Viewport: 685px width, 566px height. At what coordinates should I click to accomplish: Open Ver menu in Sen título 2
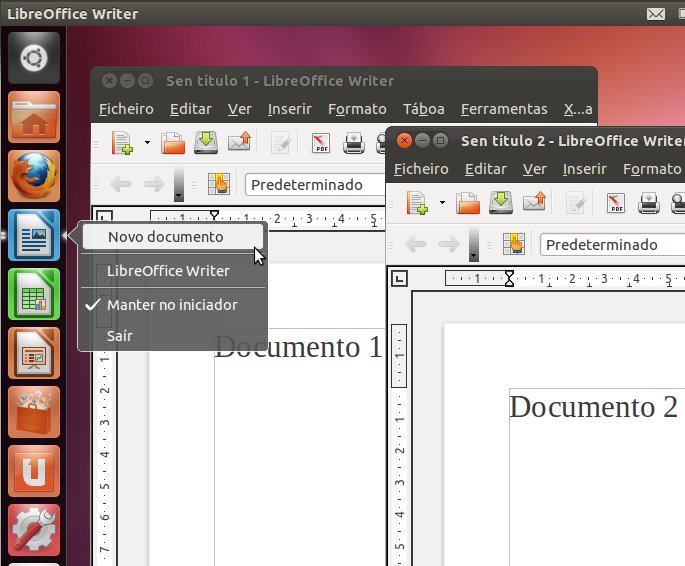(x=534, y=169)
